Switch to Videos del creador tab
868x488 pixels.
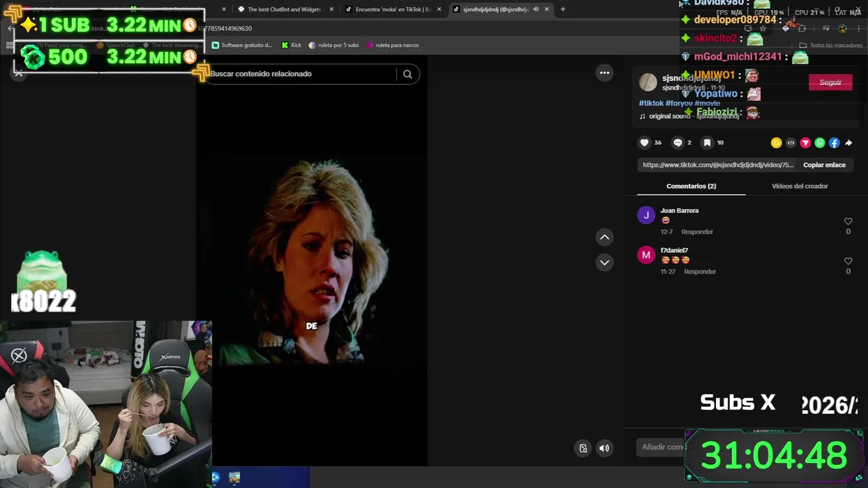coord(800,186)
